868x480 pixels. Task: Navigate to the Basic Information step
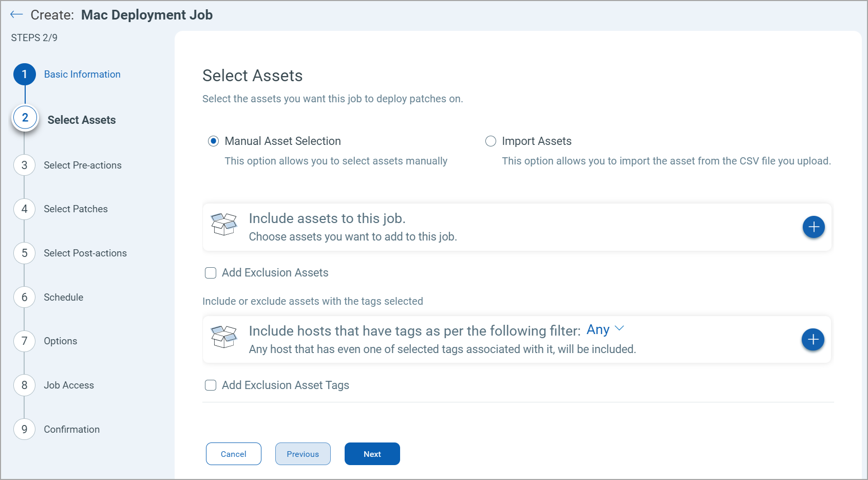24,74
